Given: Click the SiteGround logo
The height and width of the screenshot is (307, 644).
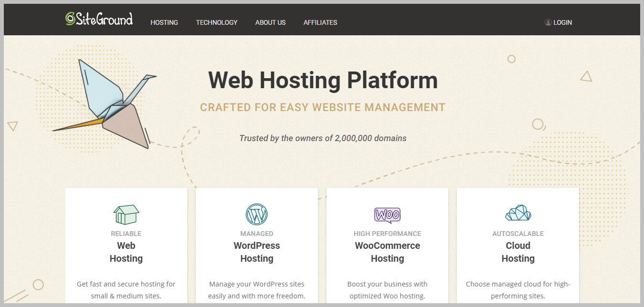Looking at the screenshot, I should click(99, 19).
